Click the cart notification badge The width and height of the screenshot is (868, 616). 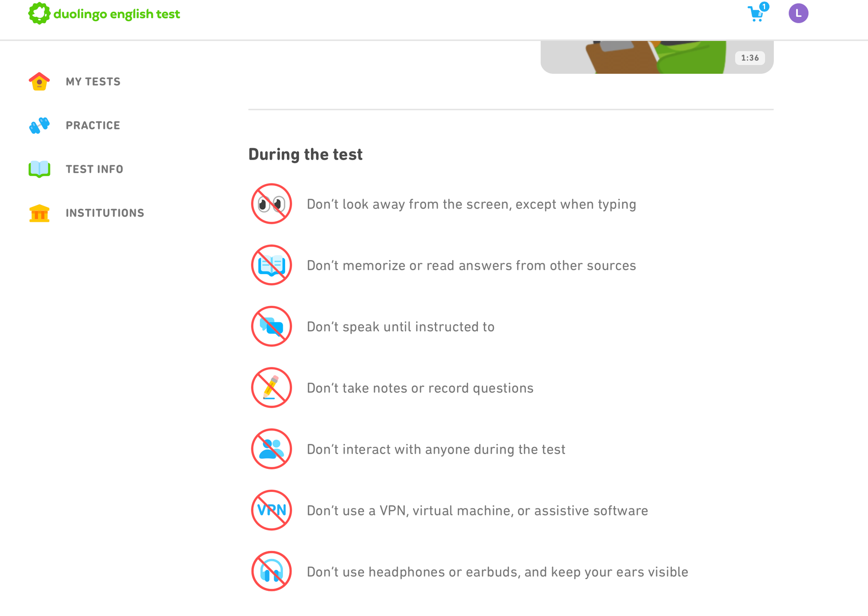tap(764, 6)
